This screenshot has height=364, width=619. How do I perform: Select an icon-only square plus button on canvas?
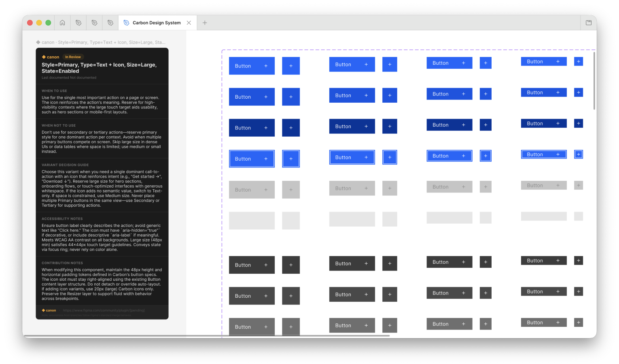click(x=291, y=66)
